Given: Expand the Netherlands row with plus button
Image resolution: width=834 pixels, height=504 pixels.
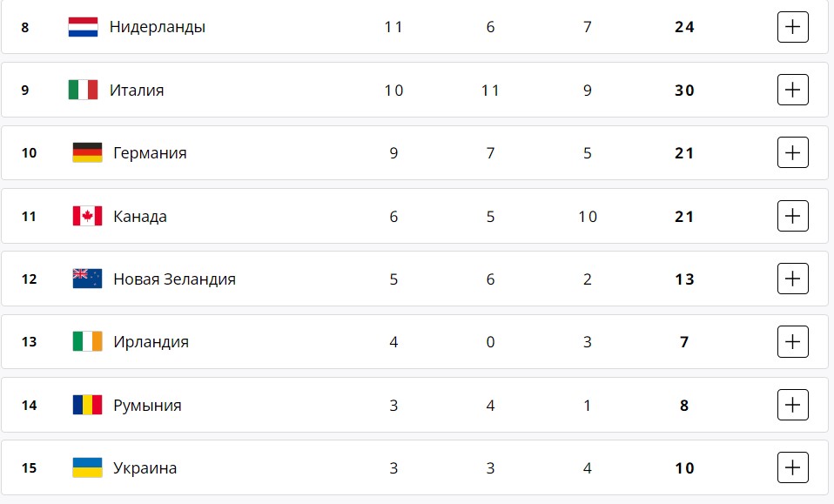Looking at the screenshot, I should tap(792, 27).
